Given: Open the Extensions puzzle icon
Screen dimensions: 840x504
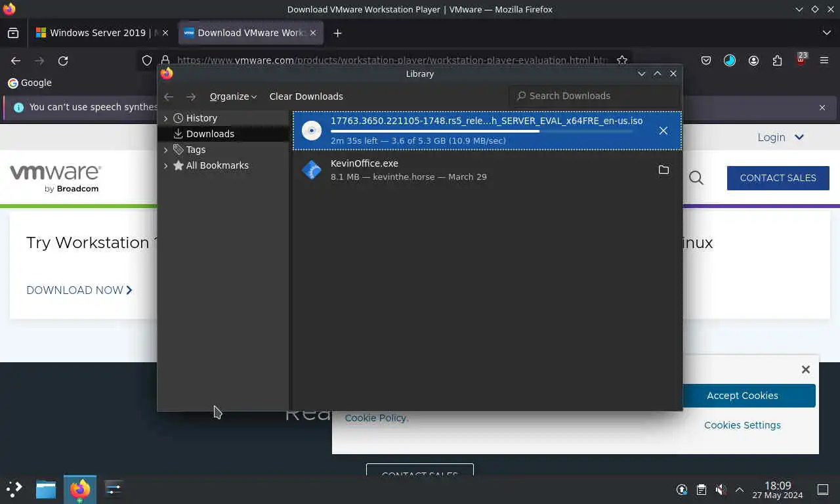Looking at the screenshot, I should [x=777, y=60].
